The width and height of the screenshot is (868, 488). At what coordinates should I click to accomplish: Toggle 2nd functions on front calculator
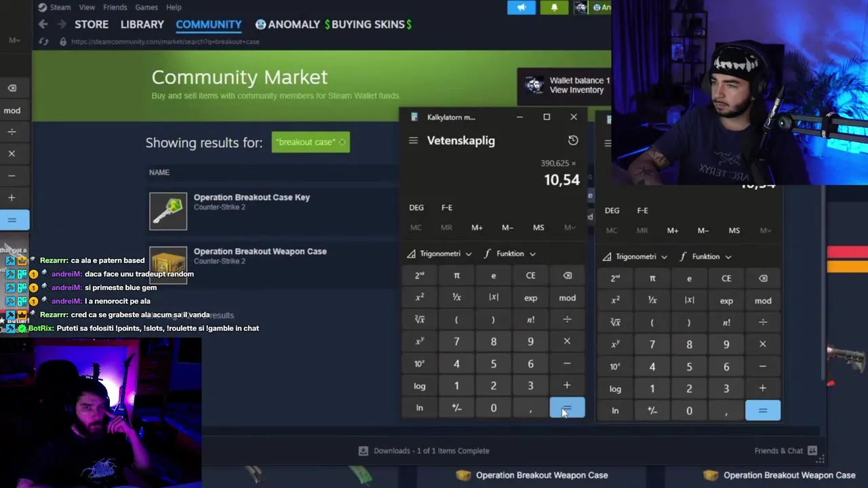(x=420, y=276)
